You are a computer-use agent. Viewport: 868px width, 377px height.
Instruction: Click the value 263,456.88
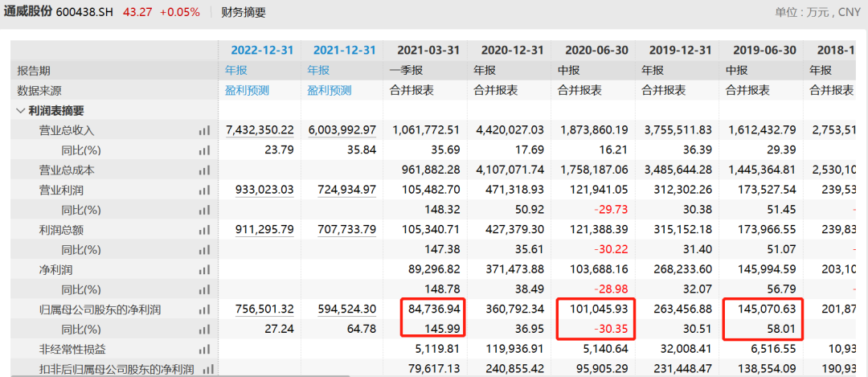(682, 310)
